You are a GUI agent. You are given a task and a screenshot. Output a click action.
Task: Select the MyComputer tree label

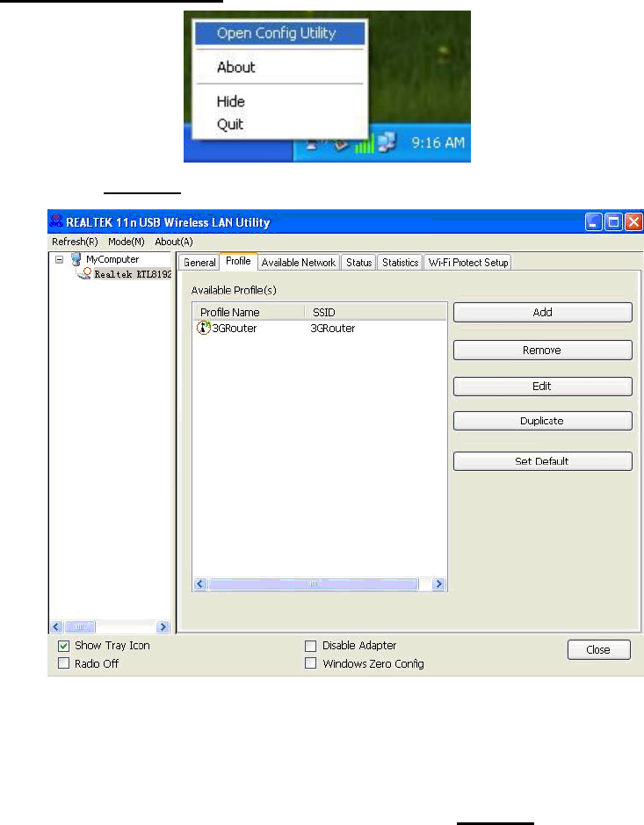click(112, 259)
